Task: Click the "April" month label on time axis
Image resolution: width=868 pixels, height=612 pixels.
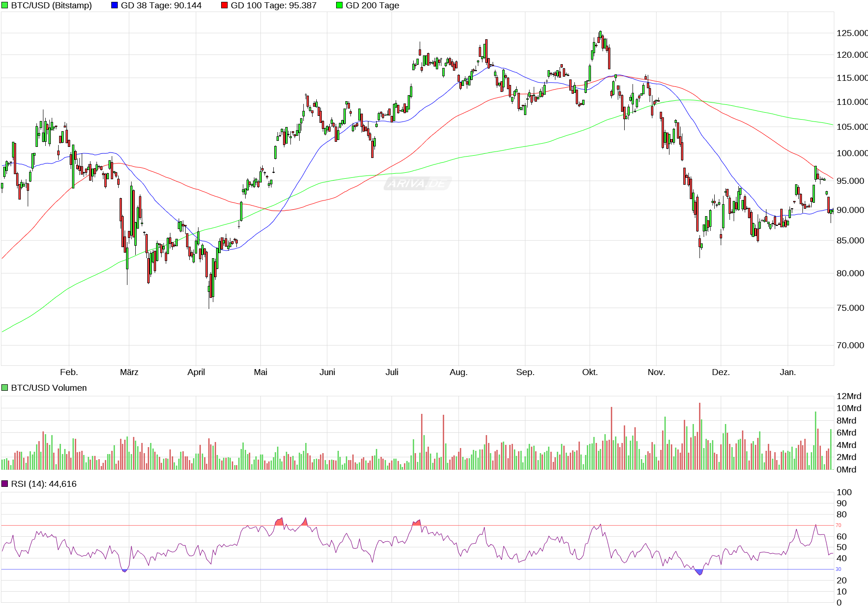Action: [196, 372]
